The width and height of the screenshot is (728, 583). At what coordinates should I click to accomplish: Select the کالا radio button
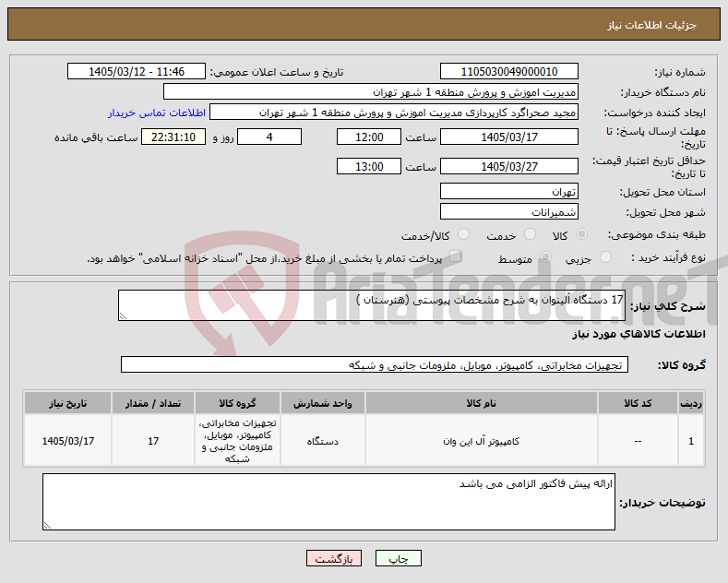tap(581, 234)
